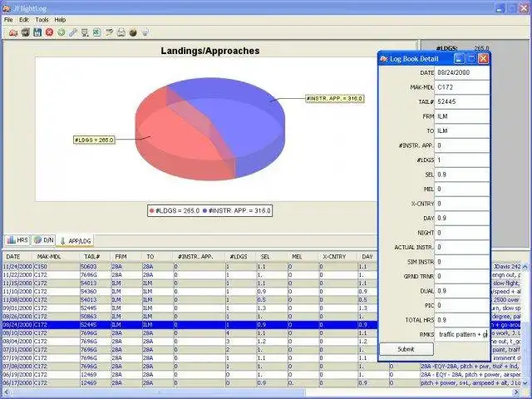Viewport: 532px width, 399px height.
Task: Click the FRM input field in Log Book Detail
Action: point(462,116)
